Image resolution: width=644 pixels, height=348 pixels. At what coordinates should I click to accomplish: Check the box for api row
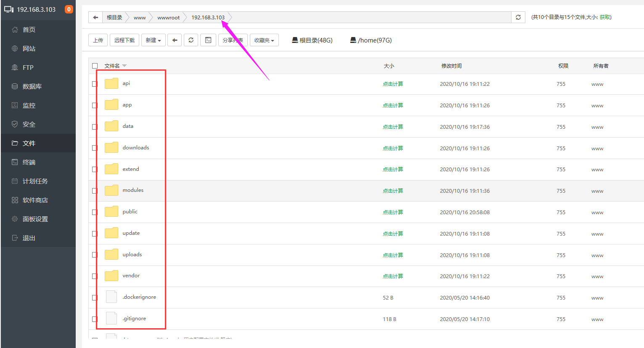tap(95, 84)
